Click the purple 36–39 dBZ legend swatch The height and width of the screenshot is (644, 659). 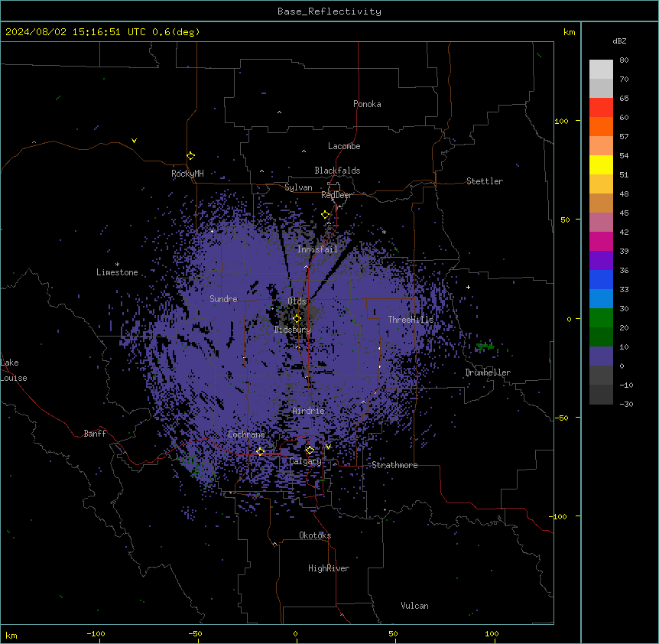pos(601,261)
